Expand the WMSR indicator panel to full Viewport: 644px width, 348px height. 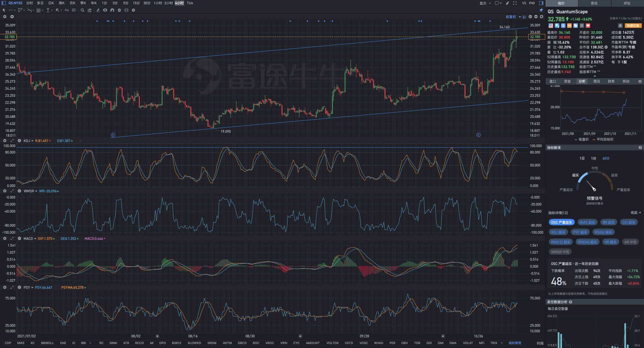tap(12, 191)
